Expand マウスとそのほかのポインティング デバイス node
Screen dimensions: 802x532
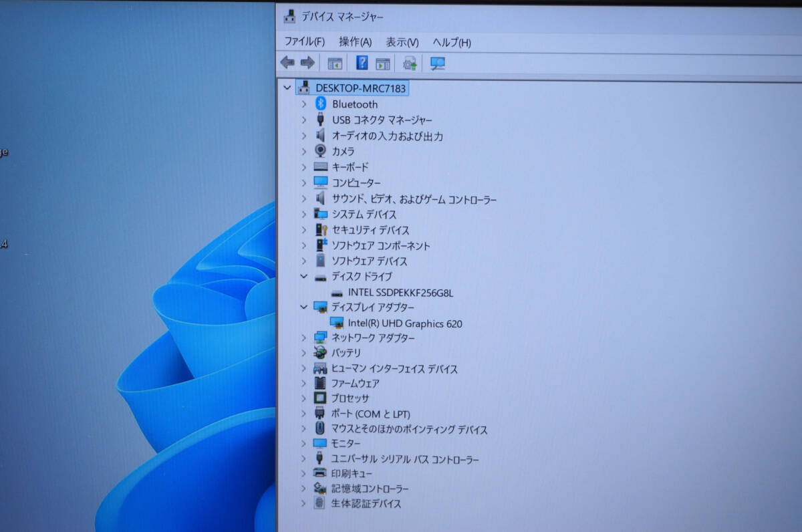[x=303, y=429]
